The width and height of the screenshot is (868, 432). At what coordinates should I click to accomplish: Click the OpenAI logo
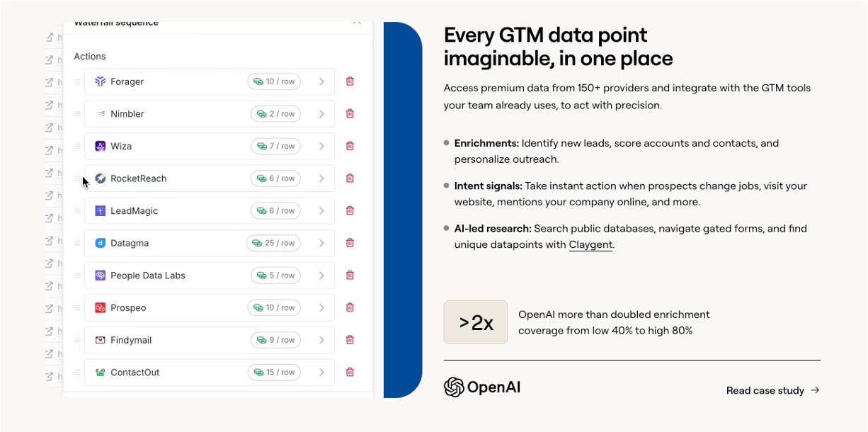(481, 387)
